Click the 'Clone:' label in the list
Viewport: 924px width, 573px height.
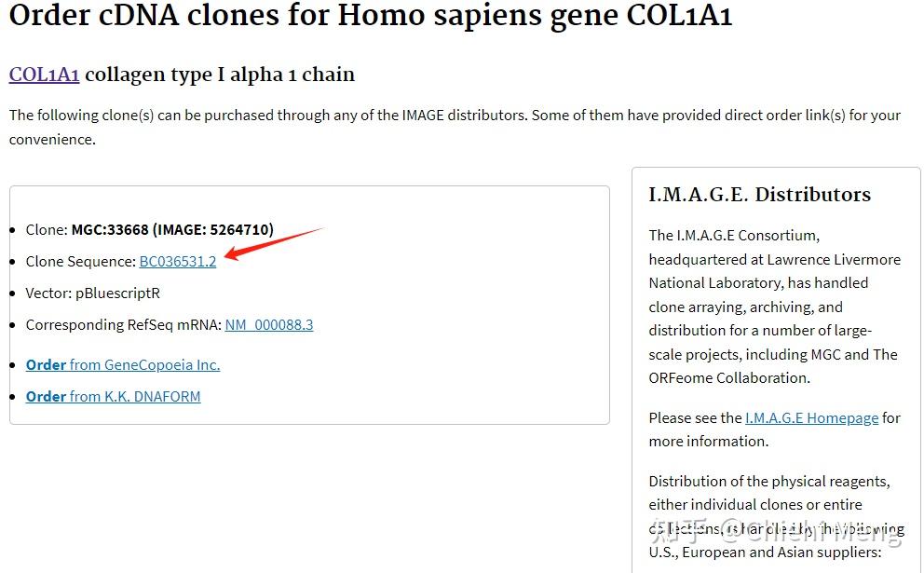tap(47, 229)
